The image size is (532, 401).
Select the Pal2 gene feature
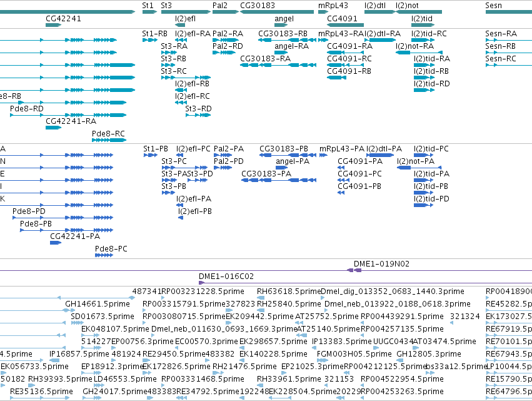(226, 12)
